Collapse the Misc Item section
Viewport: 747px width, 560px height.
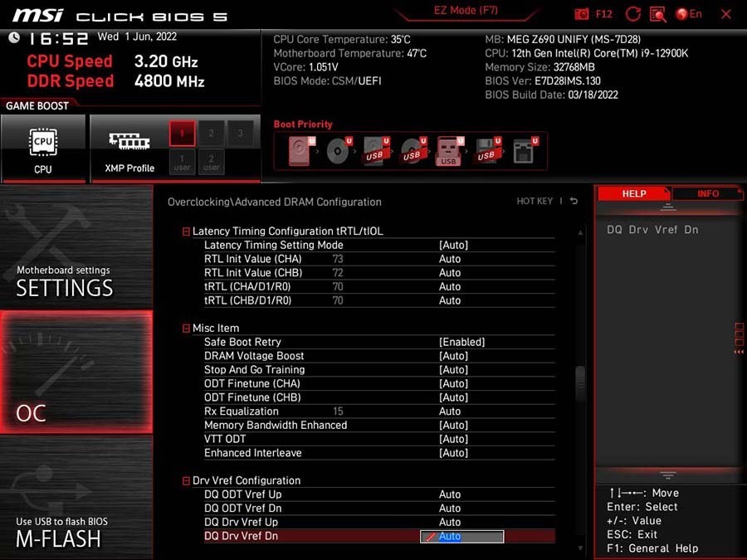[x=186, y=329]
